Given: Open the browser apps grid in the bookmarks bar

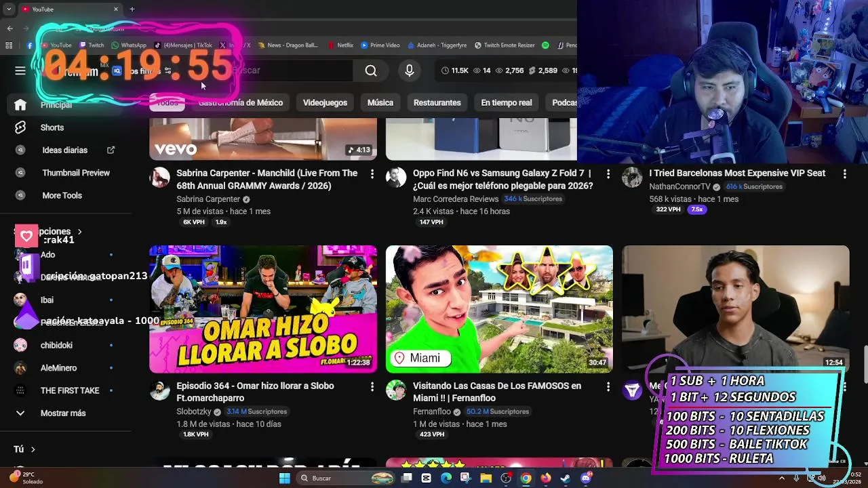Looking at the screenshot, I should click(x=9, y=45).
